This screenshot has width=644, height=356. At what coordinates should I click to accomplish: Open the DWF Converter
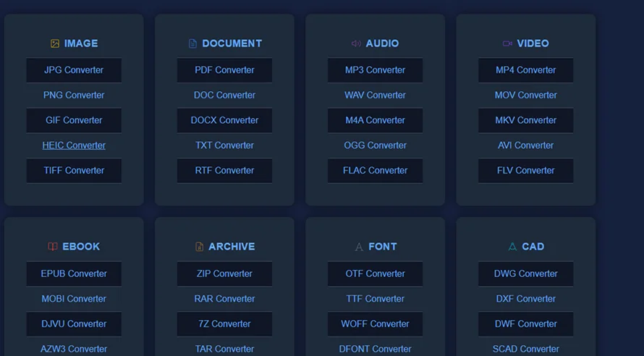tap(526, 324)
